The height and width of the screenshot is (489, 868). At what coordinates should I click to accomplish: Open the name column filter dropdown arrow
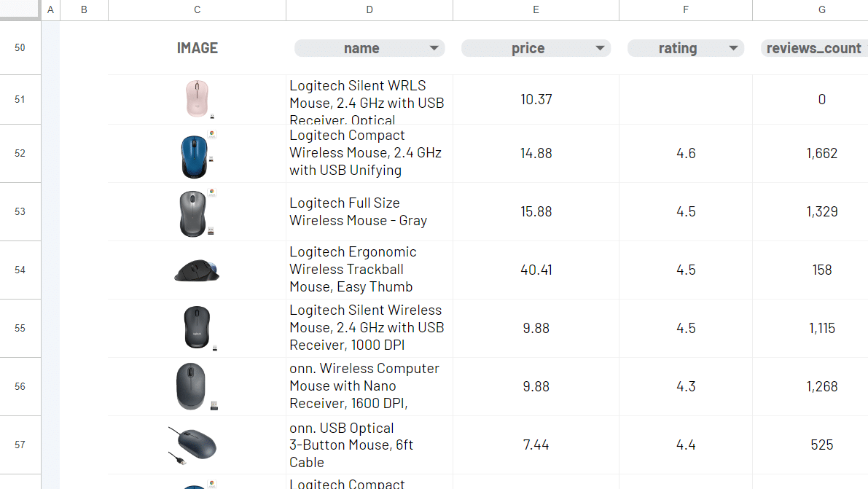point(434,48)
